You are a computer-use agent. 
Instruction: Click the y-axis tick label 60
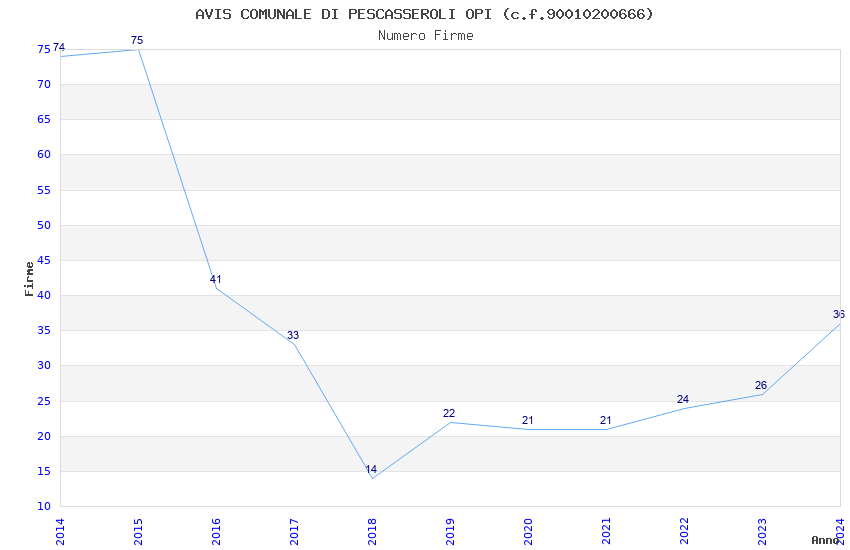(44, 155)
